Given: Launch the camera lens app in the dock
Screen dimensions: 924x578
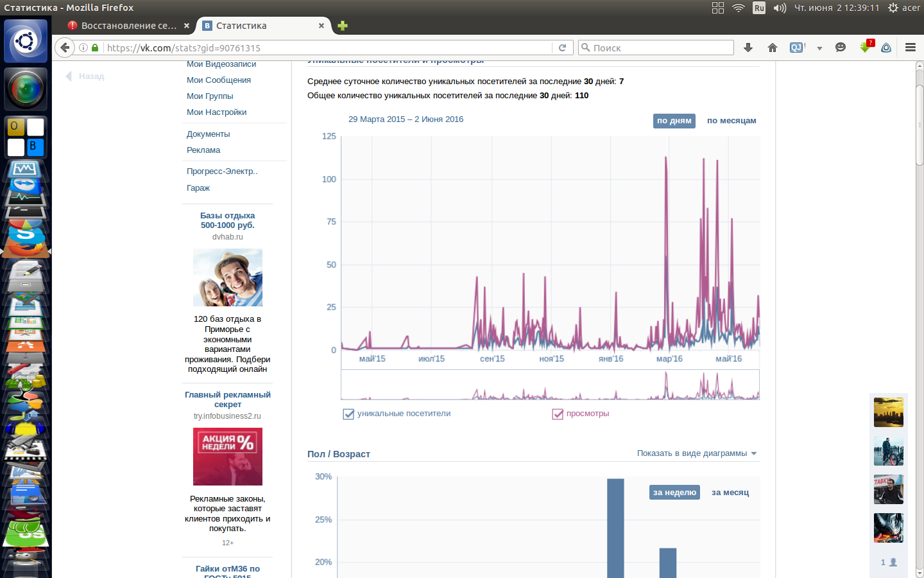Looking at the screenshot, I should pyautogui.click(x=26, y=88).
